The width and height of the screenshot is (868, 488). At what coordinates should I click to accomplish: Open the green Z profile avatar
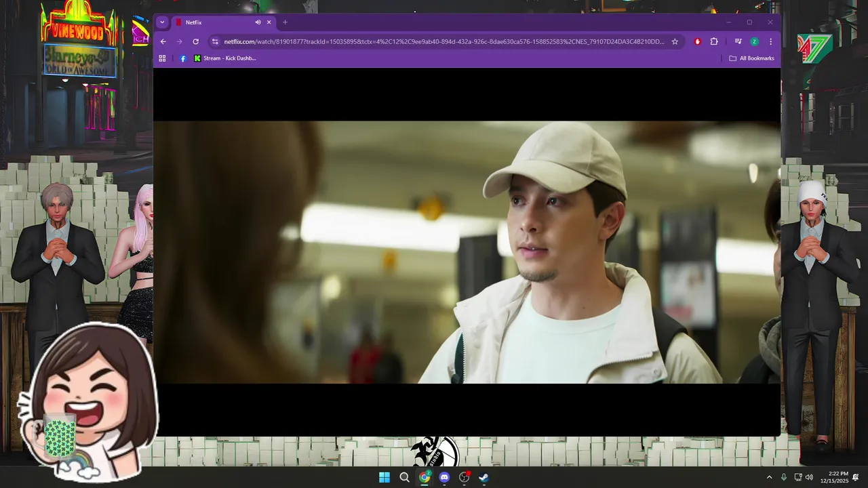pyautogui.click(x=754, y=41)
